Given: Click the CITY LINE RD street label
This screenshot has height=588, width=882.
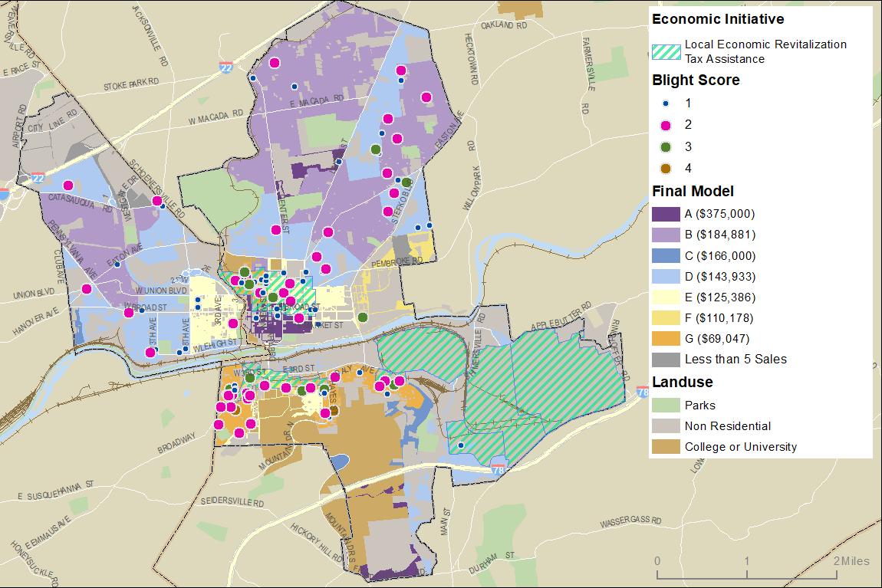Looking at the screenshot, I should [x=53, y=120].
